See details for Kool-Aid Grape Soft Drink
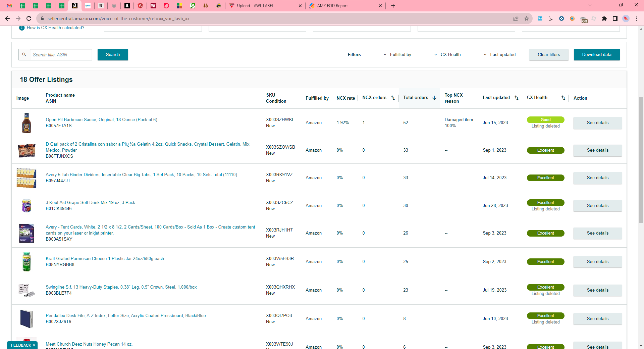 pyautogui.click(x=597, y=206)
